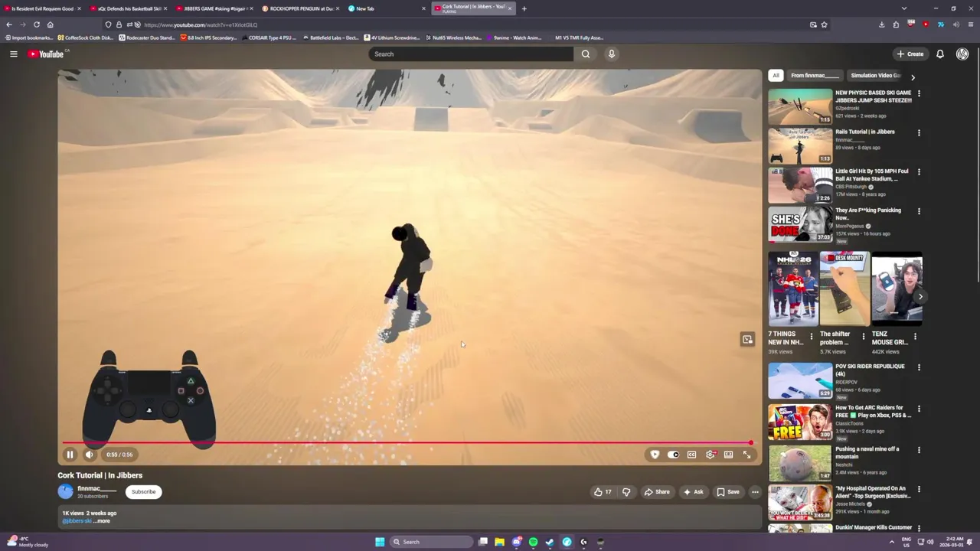Open more actions menu beside Save

click(755, 492)
